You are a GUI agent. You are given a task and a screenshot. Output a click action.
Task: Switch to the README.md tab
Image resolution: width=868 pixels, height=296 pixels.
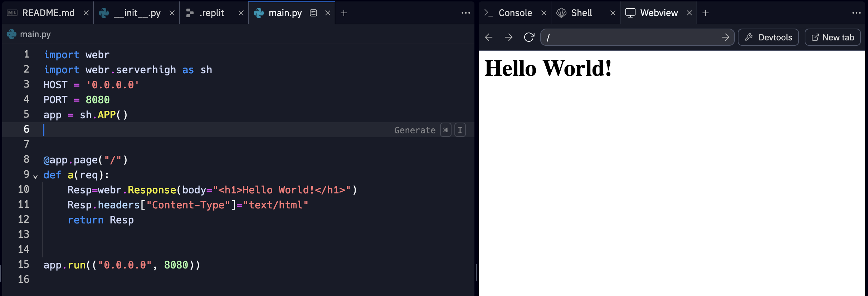(x=48, y=13)
